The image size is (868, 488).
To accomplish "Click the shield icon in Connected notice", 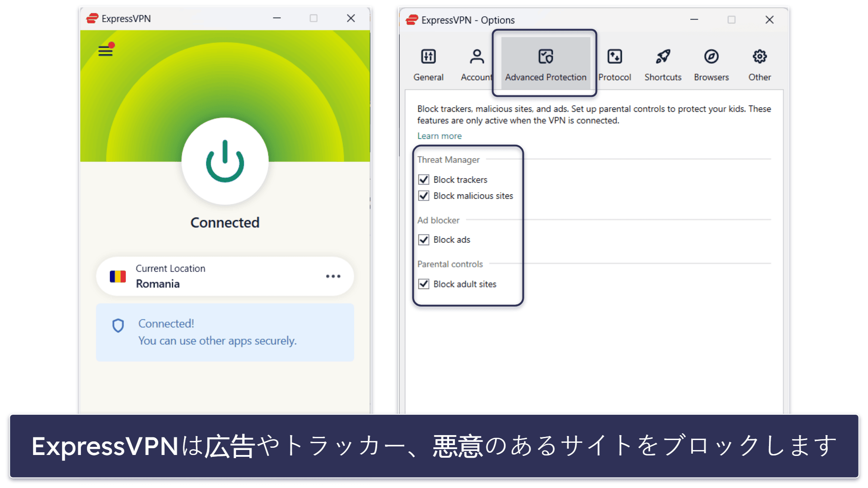I will (118, 326).
